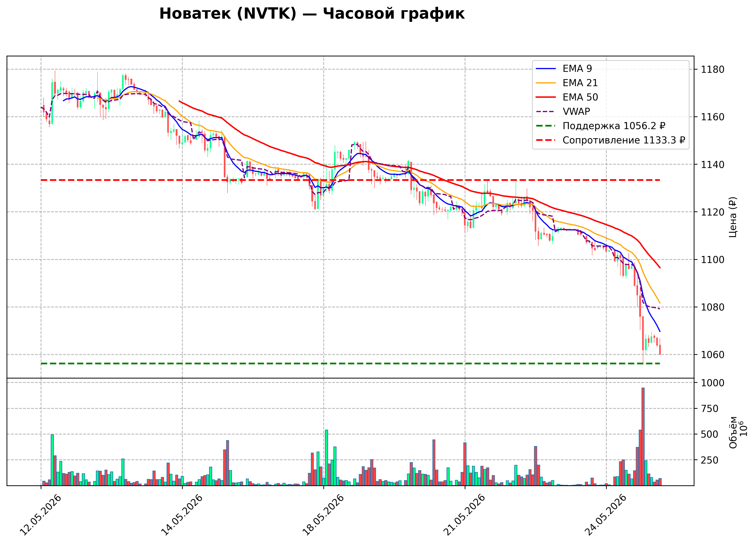This screenshot has height=544, width=756.
Task: Click the price axis tick "1120"
Action: [713, 212]
